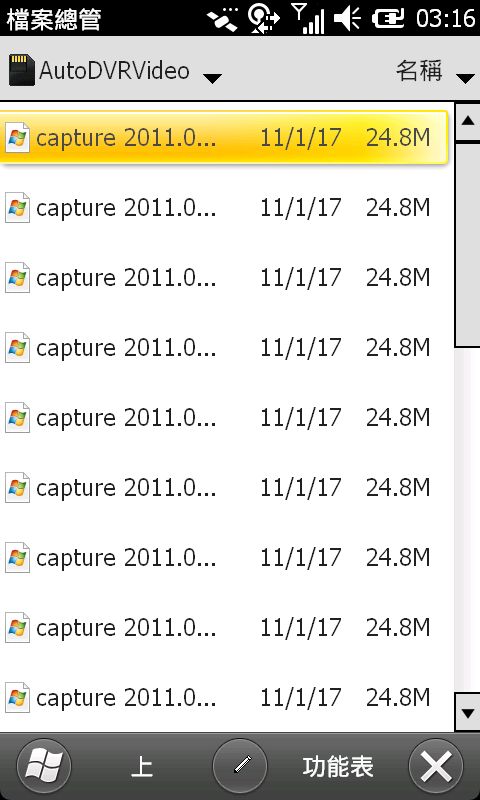Tap the battery charging status icon
Screen dimensions: 480x800
pos(388,19)
